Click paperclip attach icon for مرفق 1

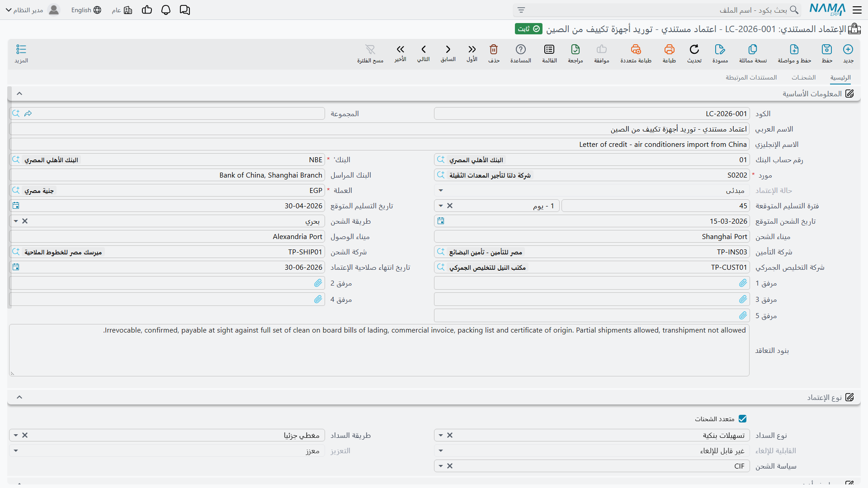pos(743,283)
